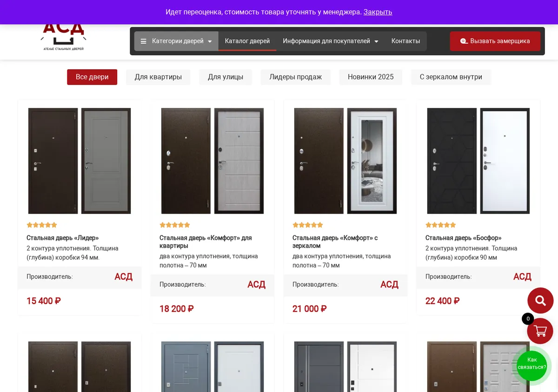Select the Новинки 2025 filter tab

tap(371, 77)
